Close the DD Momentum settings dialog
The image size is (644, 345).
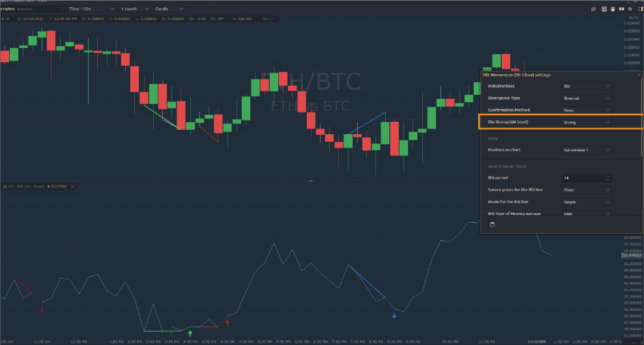click(639, 75)
